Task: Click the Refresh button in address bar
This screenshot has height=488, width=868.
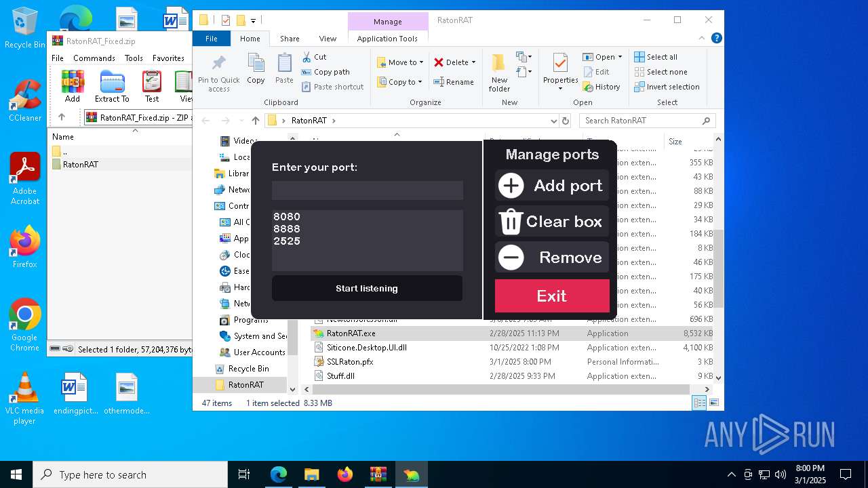Action: pyautogui.click(x=566, y=121)
